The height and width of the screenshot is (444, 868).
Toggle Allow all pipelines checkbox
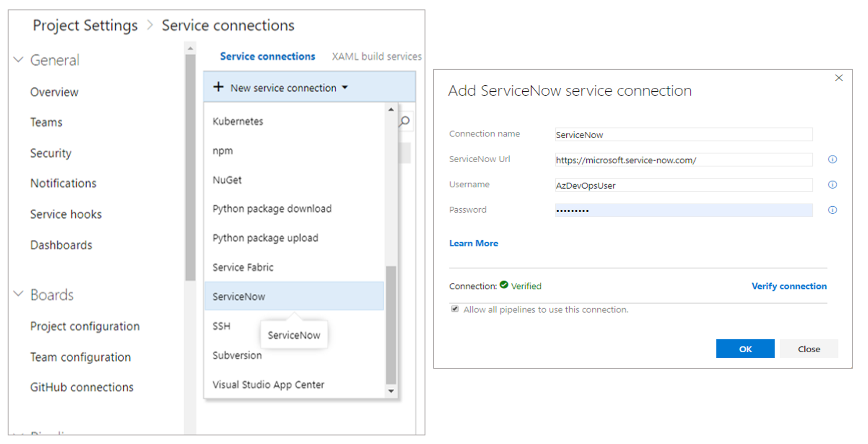tap(455, 309)
